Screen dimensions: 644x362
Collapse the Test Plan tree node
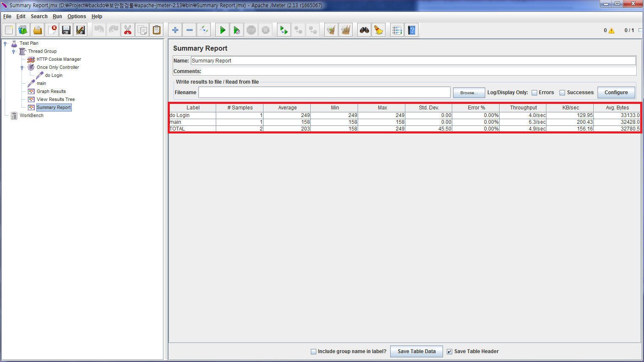5,43
